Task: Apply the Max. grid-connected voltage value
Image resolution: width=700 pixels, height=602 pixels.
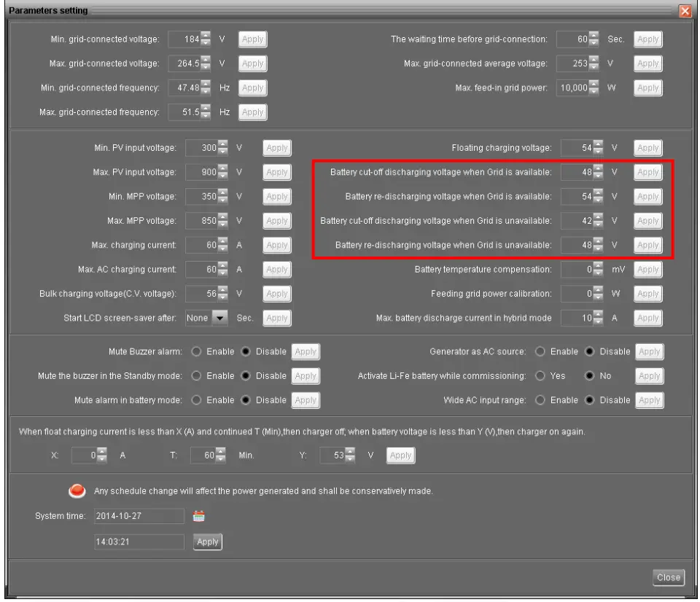Action: [x=253, y=63]
